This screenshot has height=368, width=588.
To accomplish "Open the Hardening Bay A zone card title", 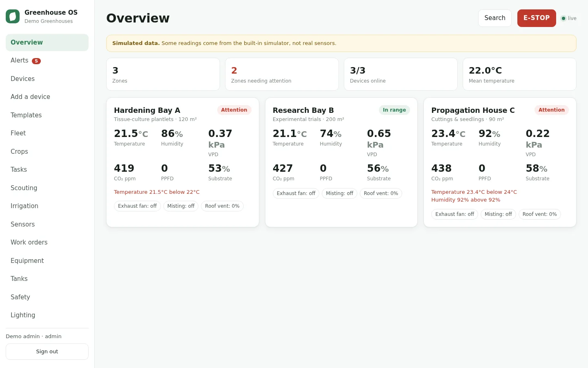I will click(147, 110).
